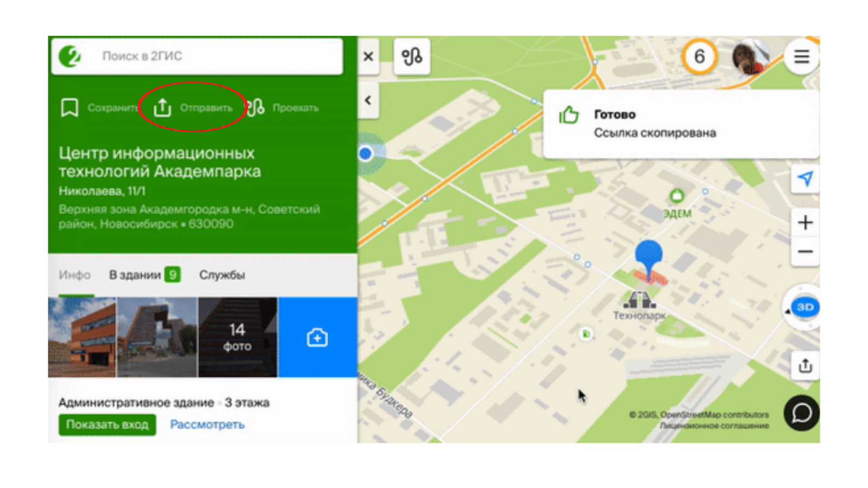This screenshot has height=488, width=868.
Task: Open the route planner icon beside search
Action: click(412, 56)
